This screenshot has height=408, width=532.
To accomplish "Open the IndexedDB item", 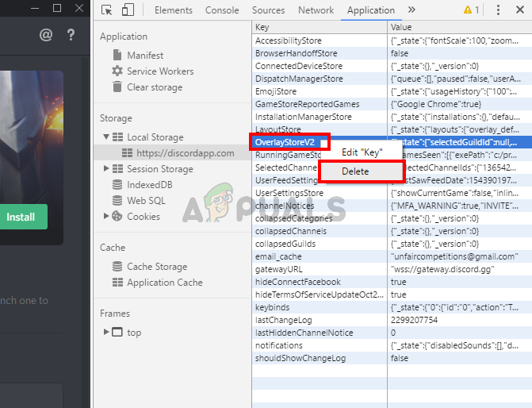I will click(x=150, y=185).
